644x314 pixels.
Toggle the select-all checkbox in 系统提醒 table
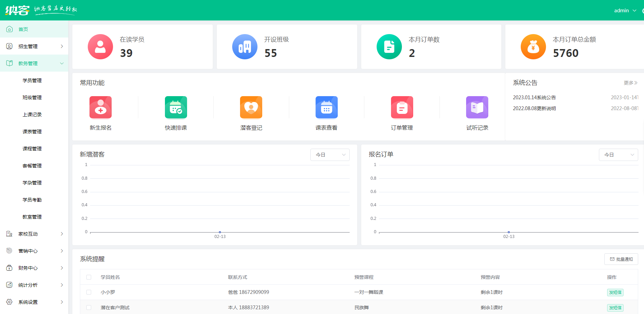click(x=89, y=277)
